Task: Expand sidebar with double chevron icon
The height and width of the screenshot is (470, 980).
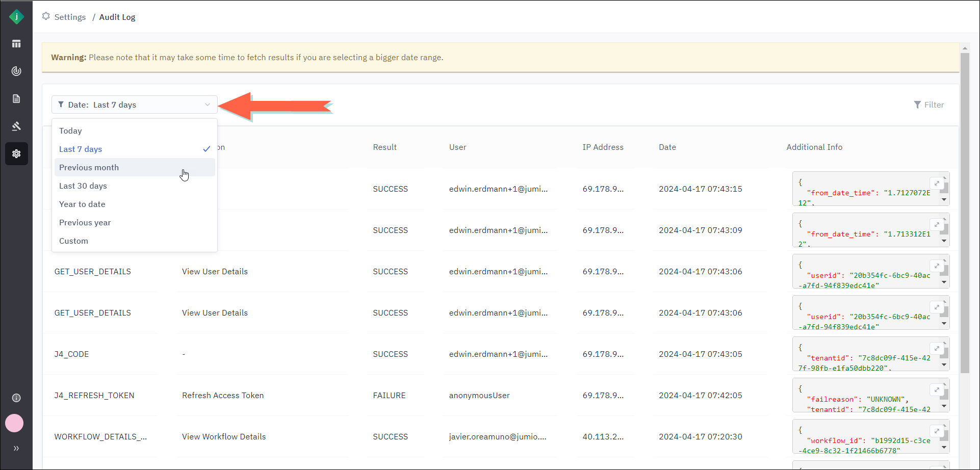Action: pyautogui.click(x=16, y=448)
